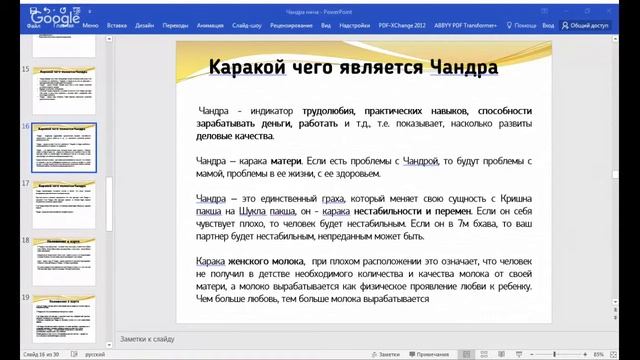
Task: Select slide 18 thumbnail
Action: click(64, 262)
